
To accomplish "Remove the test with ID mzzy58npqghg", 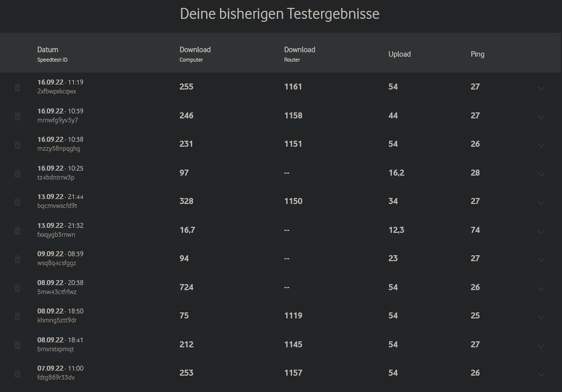I will [17, 145].
